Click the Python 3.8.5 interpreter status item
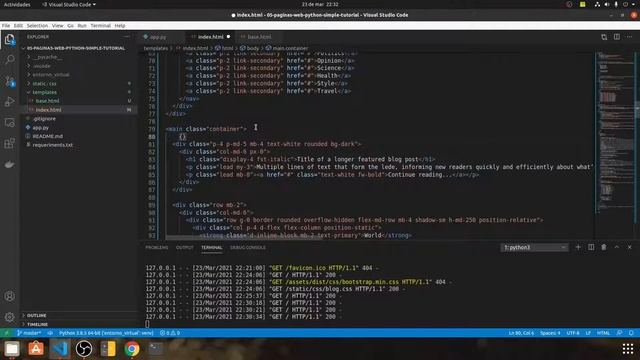Image resolution: width=640 pixels, height=360 pixels. pos(106,333)
